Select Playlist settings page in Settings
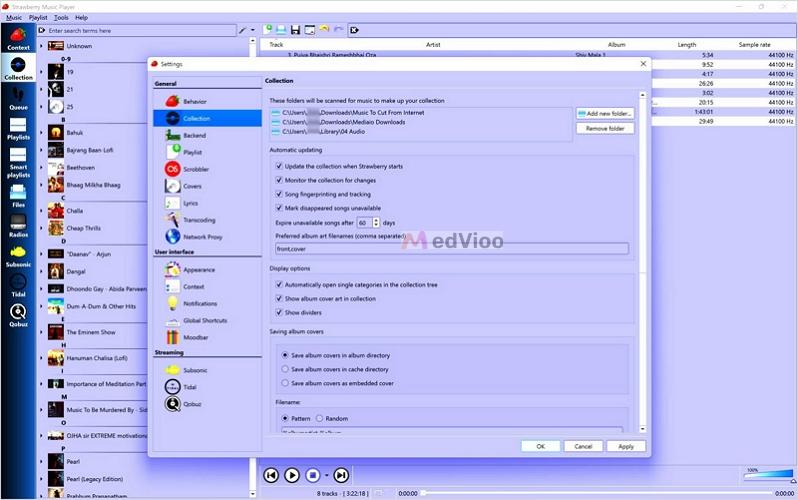 click(x=207, y=152)
